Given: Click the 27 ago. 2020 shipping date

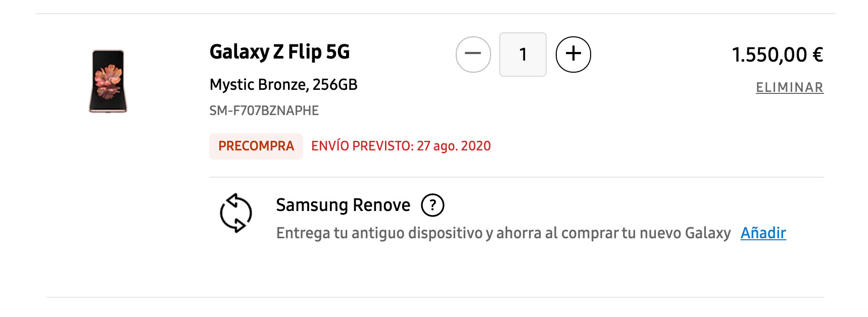Looking at the screenshot, I should click(x=454, y=146).
